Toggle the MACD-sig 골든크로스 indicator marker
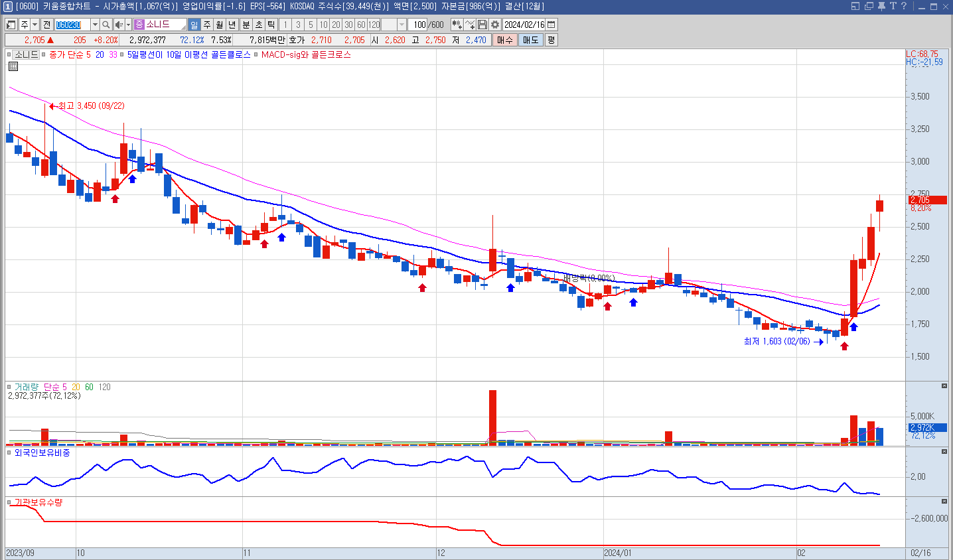 click(x=257, y=54)
